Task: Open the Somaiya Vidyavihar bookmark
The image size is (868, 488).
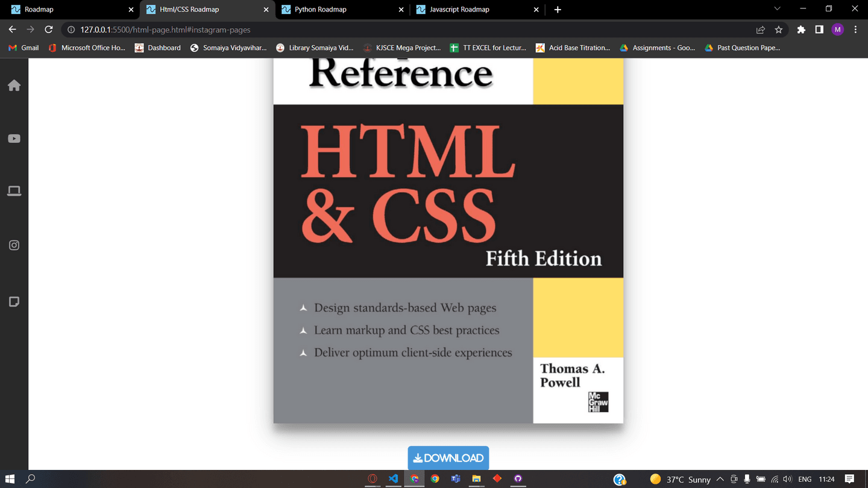Action: point(228,48)
